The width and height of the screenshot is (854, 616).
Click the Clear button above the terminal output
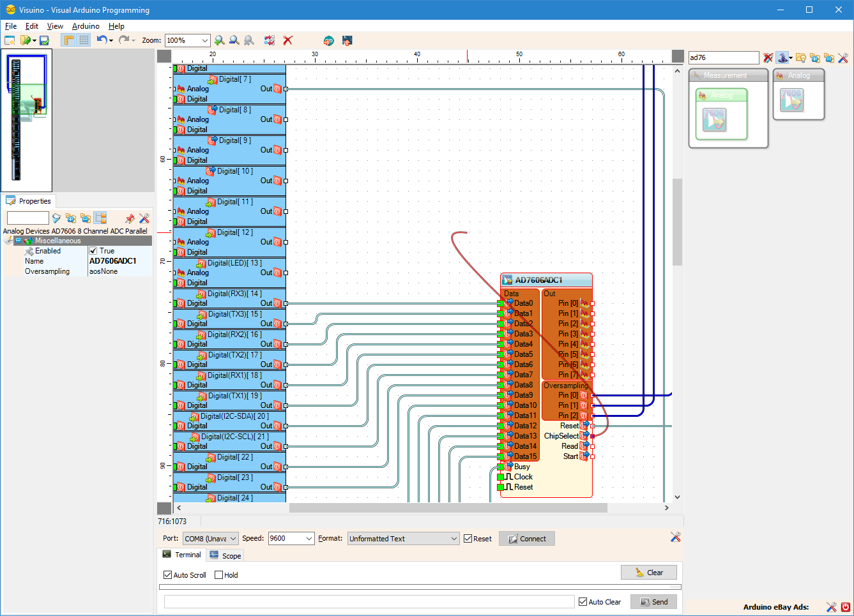tap(649, 572)
